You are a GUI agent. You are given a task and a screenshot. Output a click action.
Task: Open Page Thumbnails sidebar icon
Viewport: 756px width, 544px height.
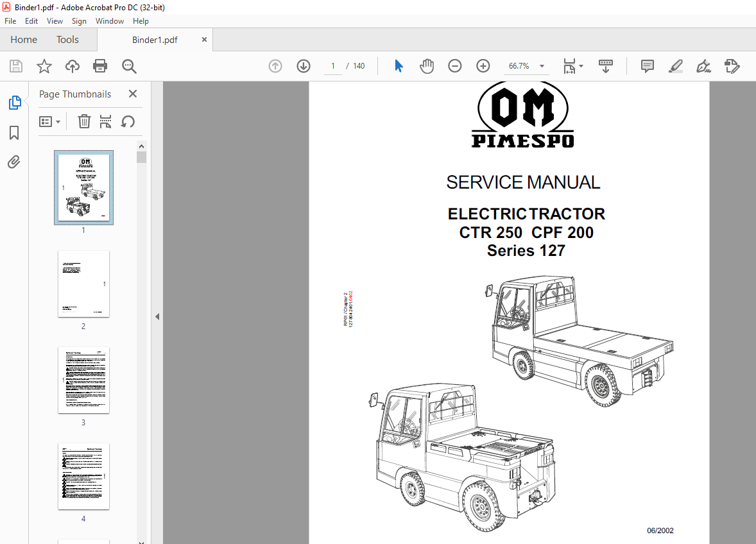click(15, 103)
